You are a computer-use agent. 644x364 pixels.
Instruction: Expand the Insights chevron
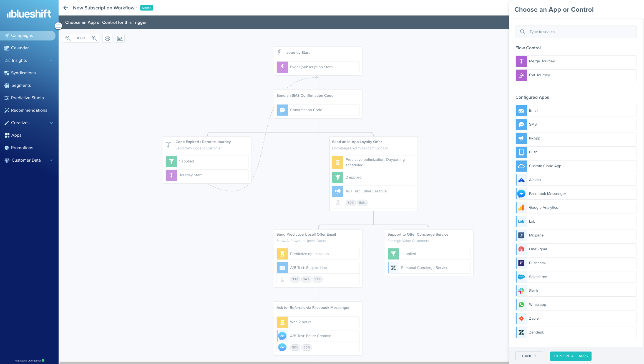(x=51, y=60)
